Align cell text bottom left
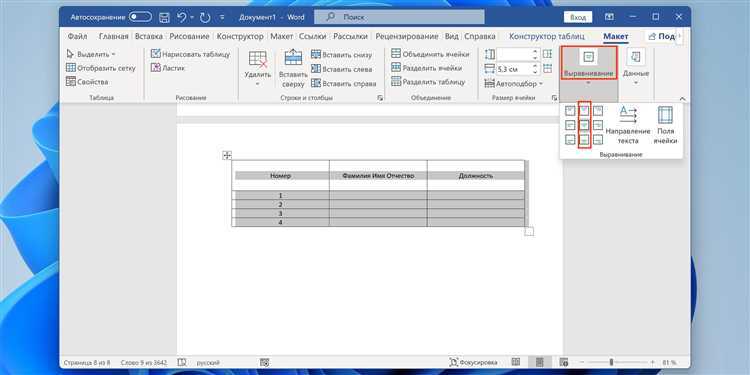The image size is (750, 375). pos(570,140)
